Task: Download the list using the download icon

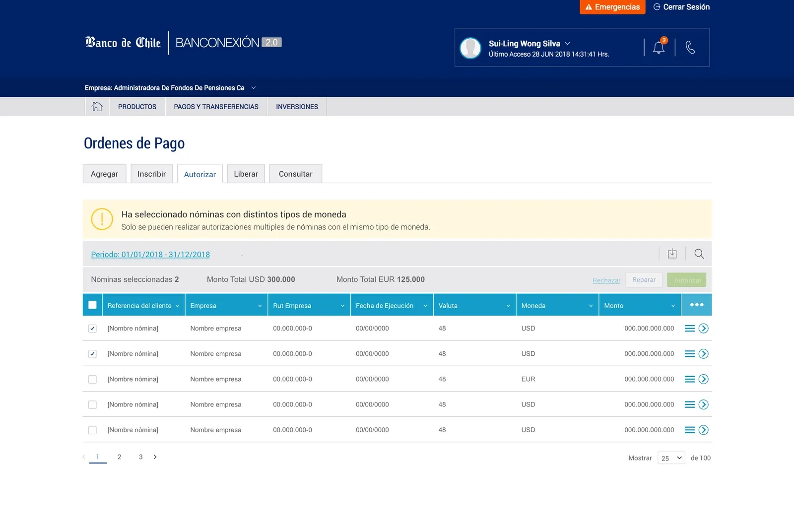Action: pyautogui.click(x=672, y=254)
